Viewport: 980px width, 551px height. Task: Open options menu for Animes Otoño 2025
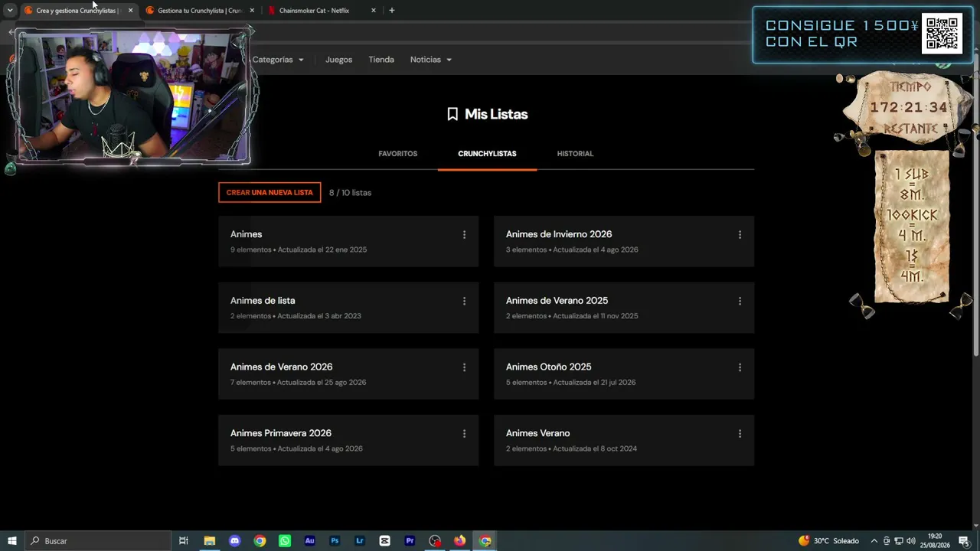[x=740, y=367]
